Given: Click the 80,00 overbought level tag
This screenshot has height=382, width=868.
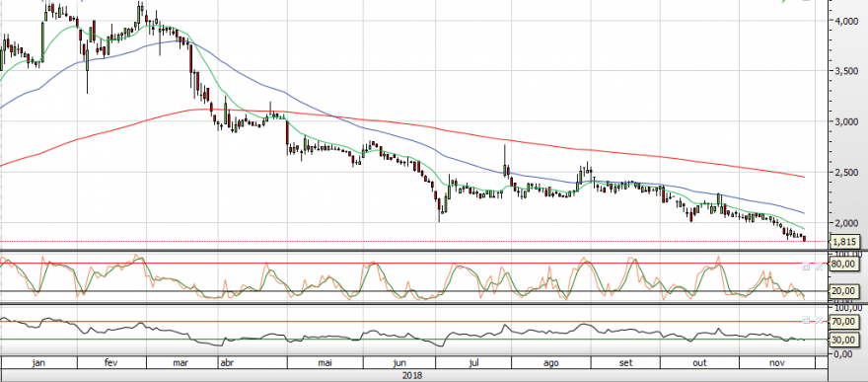Looking at the screenshot, I should pos(844,265).
